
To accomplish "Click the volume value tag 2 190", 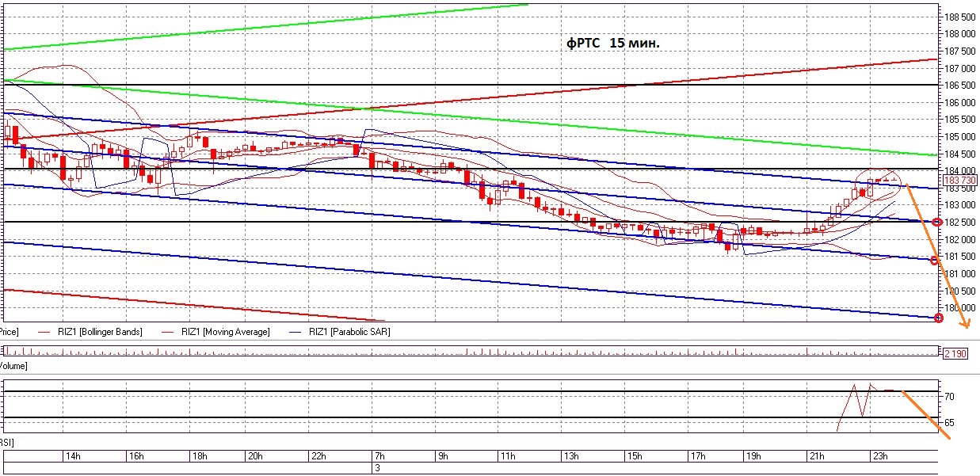I will (956, 353).
